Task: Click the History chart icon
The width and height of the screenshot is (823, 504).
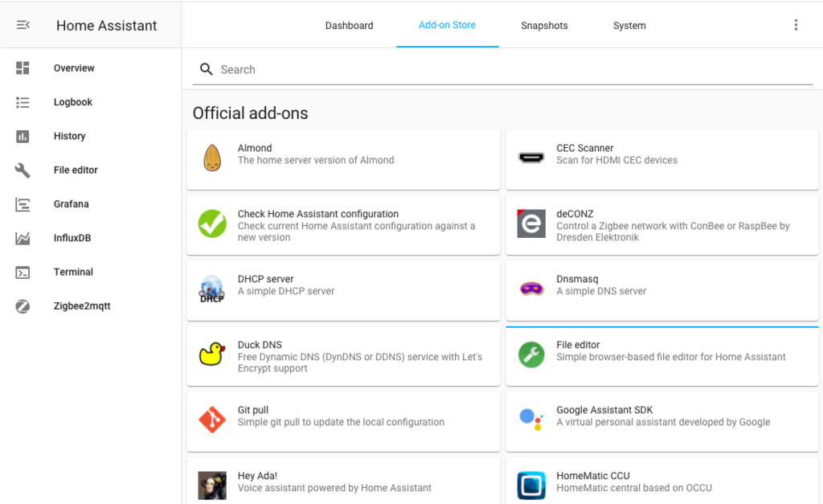Action: tap(23, 137)
